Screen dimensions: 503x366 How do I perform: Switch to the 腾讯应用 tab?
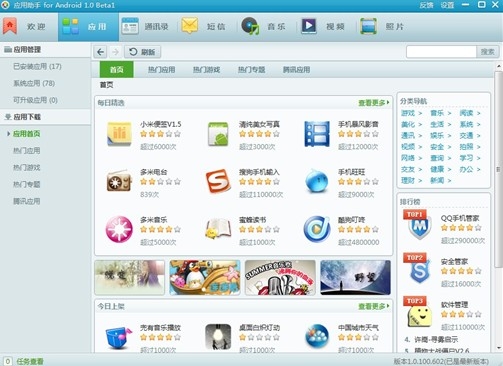point(296,70)
